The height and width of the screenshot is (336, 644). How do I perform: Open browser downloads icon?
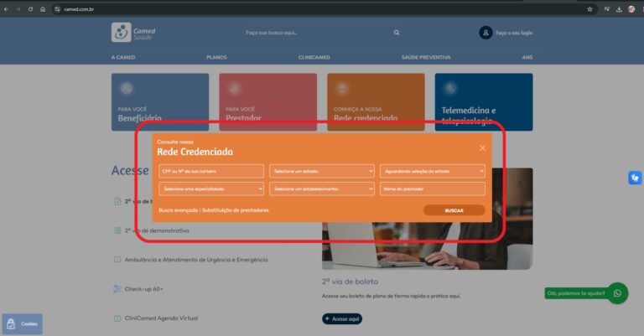[619, 9]
